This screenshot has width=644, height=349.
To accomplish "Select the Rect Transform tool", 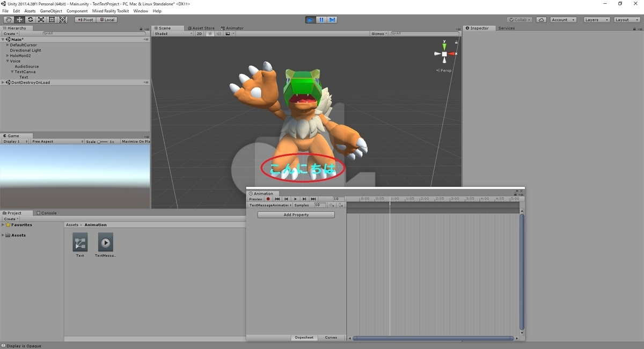I will click(52, 20).
